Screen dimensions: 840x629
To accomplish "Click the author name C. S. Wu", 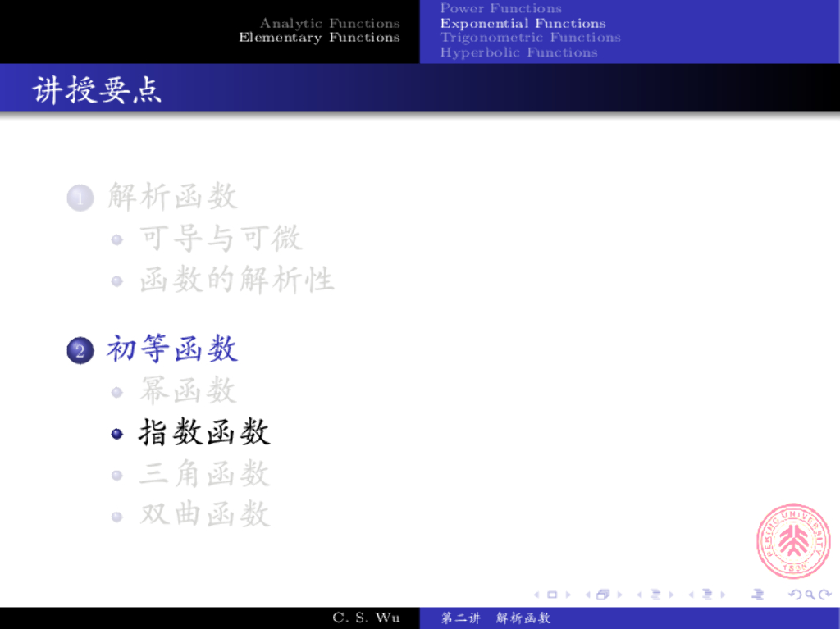I will [366, 618].
